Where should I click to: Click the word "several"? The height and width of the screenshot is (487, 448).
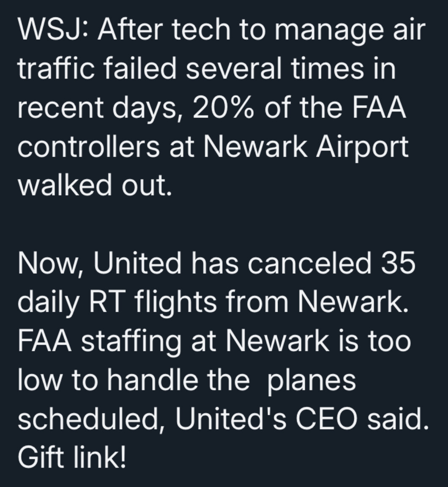coord(234,69)
